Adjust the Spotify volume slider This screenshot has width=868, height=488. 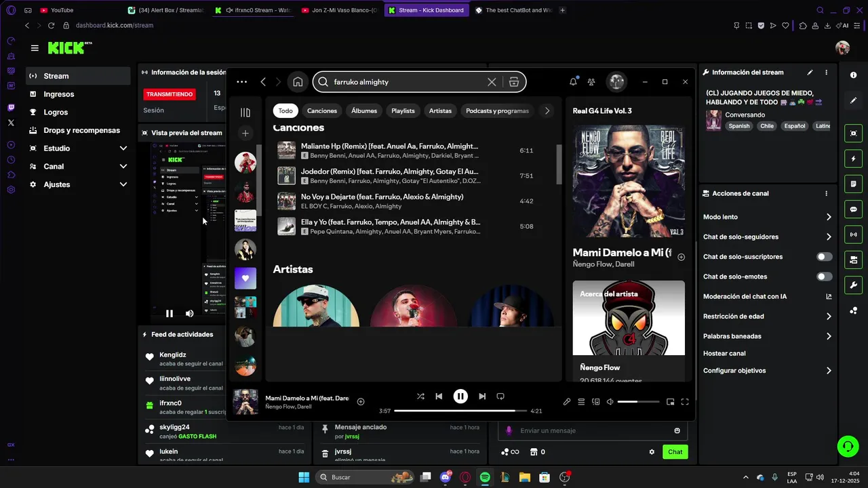point(638,402)
